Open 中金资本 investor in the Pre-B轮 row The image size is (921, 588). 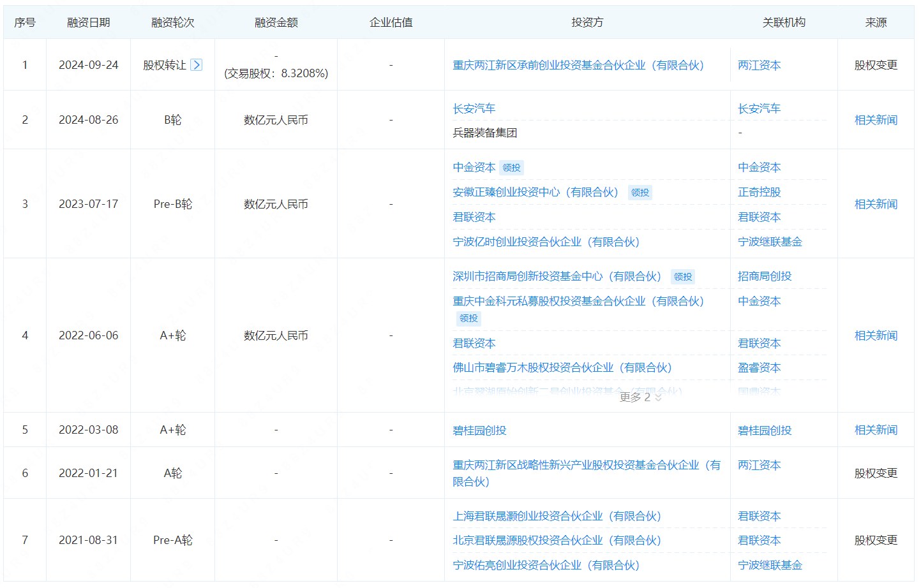pos(474,167)
